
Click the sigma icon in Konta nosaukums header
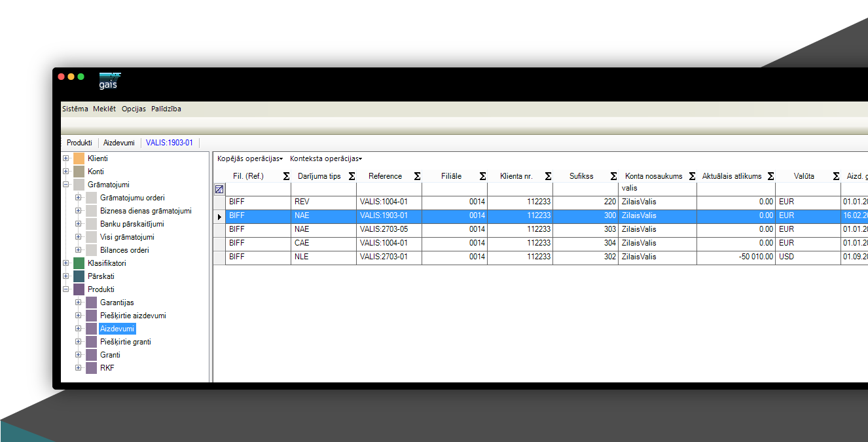coord(692,176)
